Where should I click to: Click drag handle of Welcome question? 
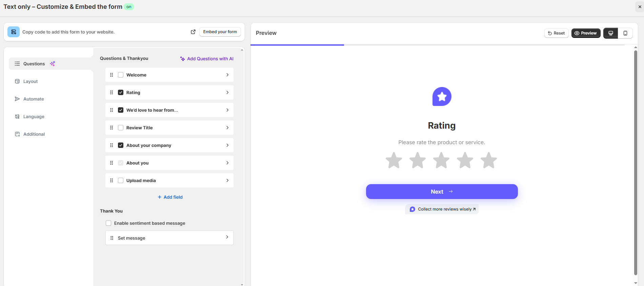pyautogui.click(x=112, y=75)
